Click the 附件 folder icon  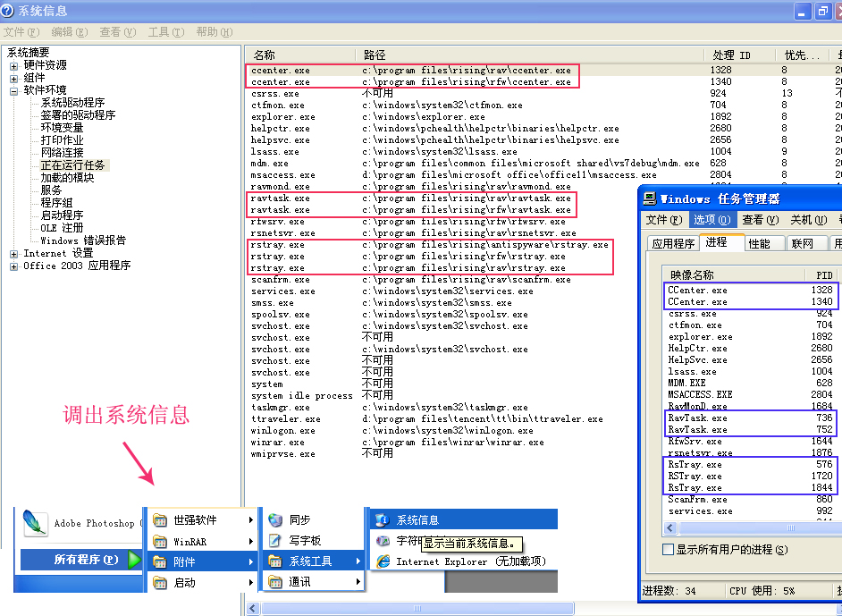click(160, 561)
